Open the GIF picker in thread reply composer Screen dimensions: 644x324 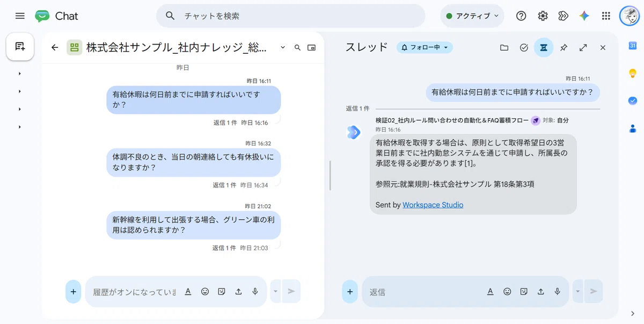click(x=524, y=291)
